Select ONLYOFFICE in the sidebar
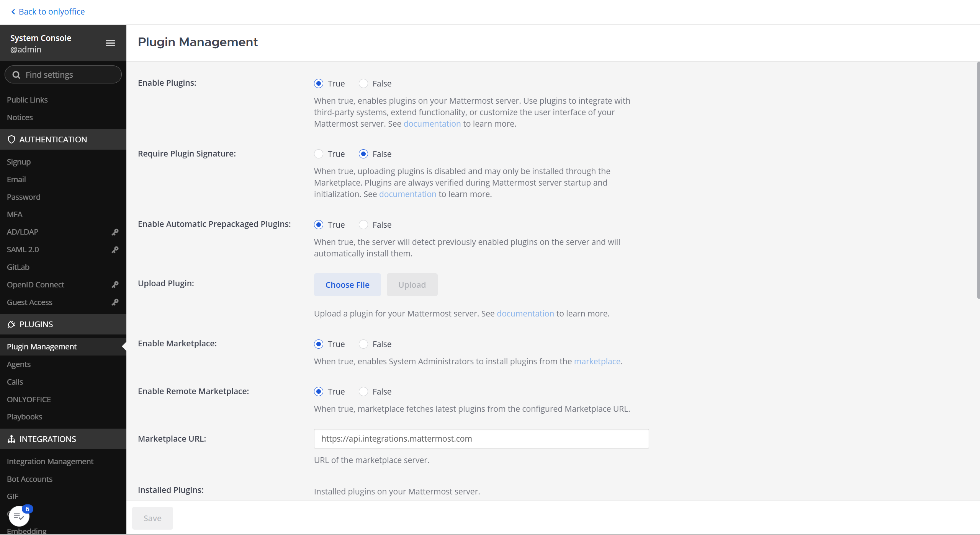Viewport: 980px width, 535px height. pos(29,399)
